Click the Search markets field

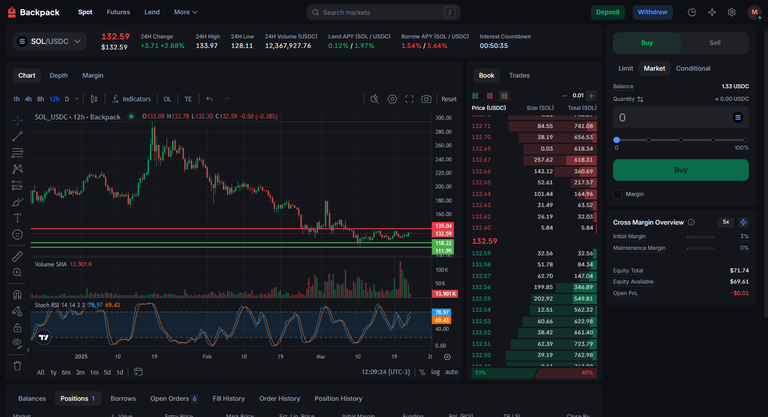[x=383, y=12]
